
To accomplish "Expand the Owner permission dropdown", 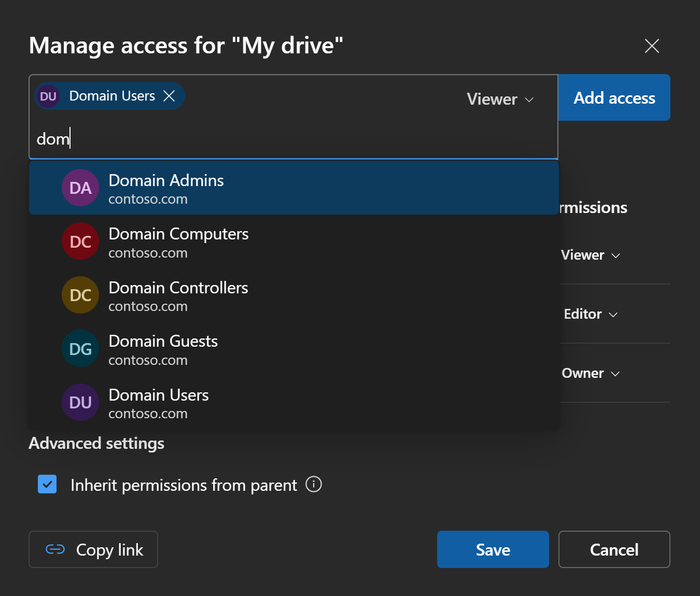I will click(591, 373).
